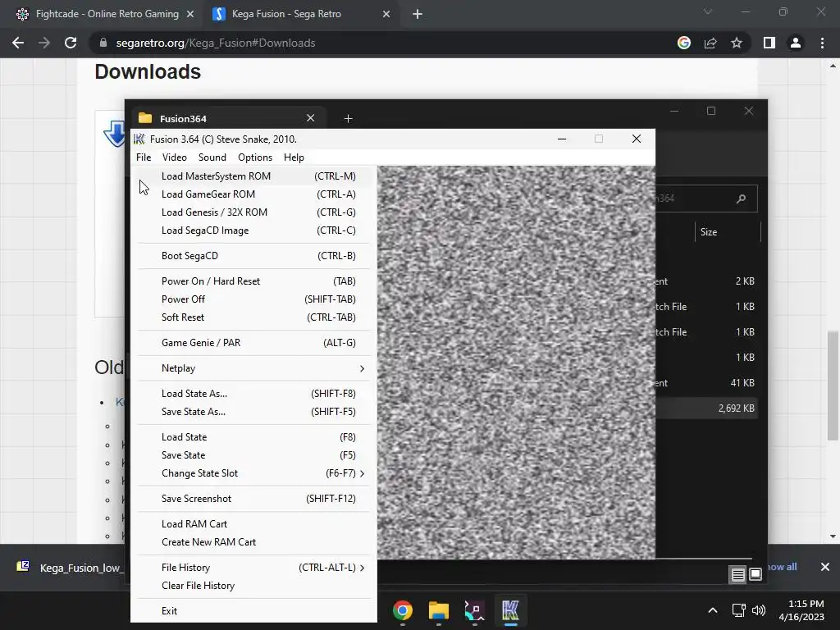Open File Explorer from the taskbar

click(x=438, y=610)
